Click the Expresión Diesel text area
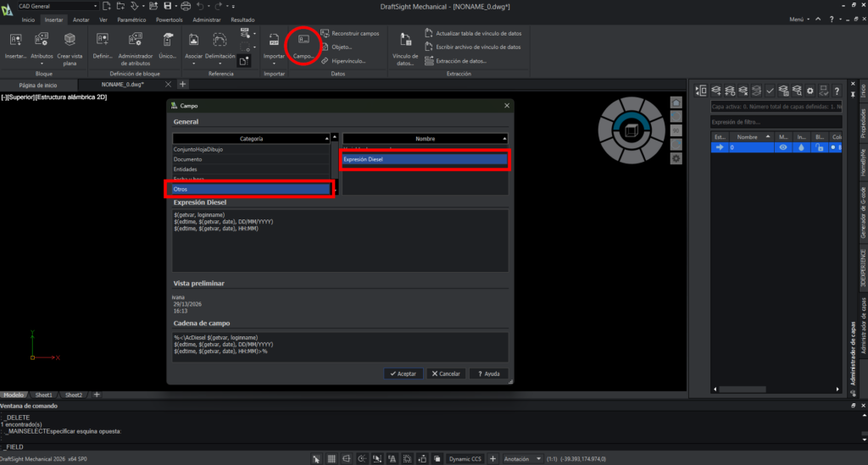 [340, 241]
